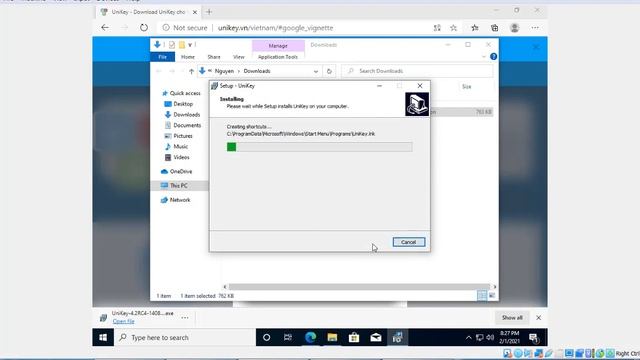The image size is (640, 360).
Task: Refresh the Downloads folder view
Action: [329, 71]
